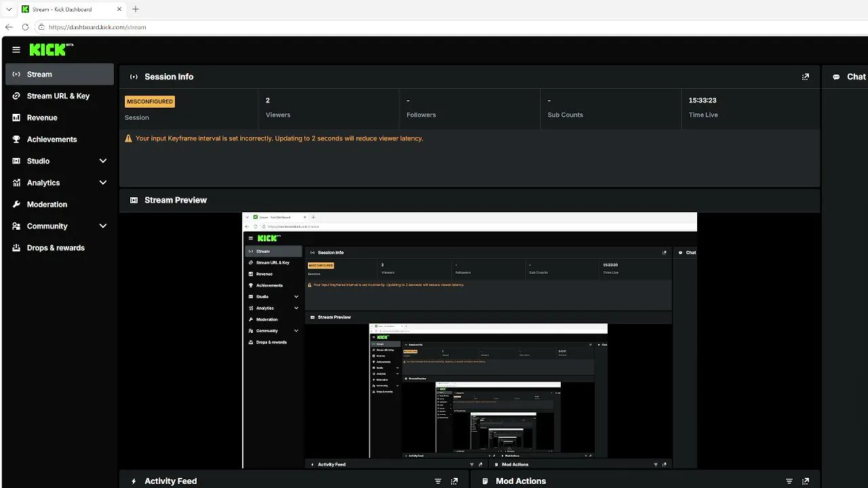Click the Activity Feed lightning icon
The image size is (868, 488).
pos(134,481)
